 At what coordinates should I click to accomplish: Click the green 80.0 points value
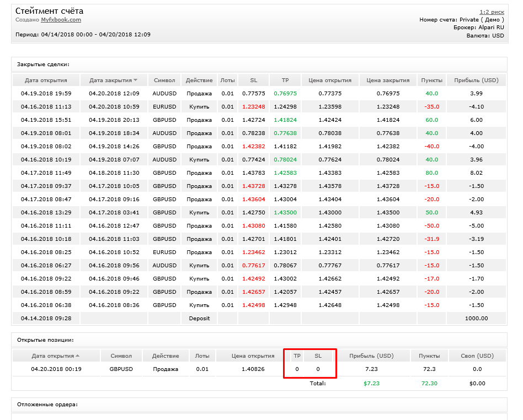click(x=431, y=173)
